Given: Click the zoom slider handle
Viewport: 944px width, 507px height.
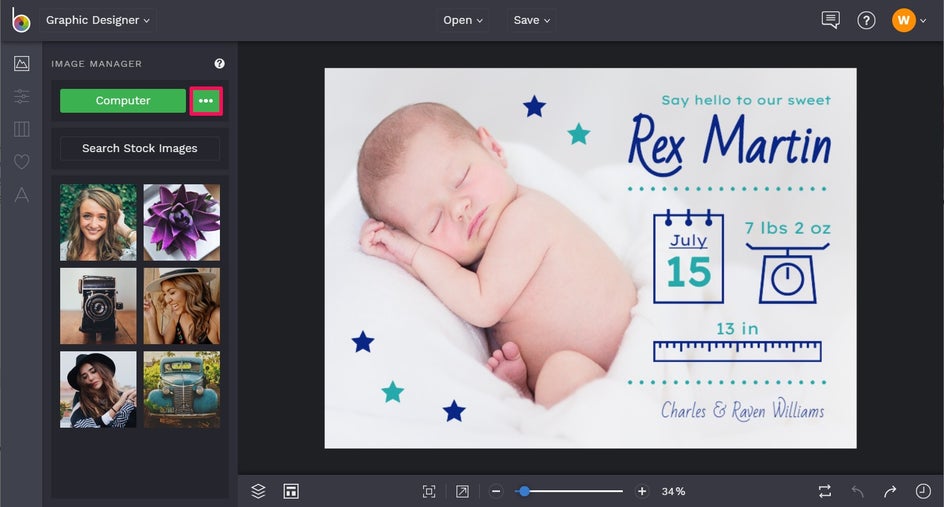Looking at the screenshot, I should pyautogui.click(x=523, y=491).
